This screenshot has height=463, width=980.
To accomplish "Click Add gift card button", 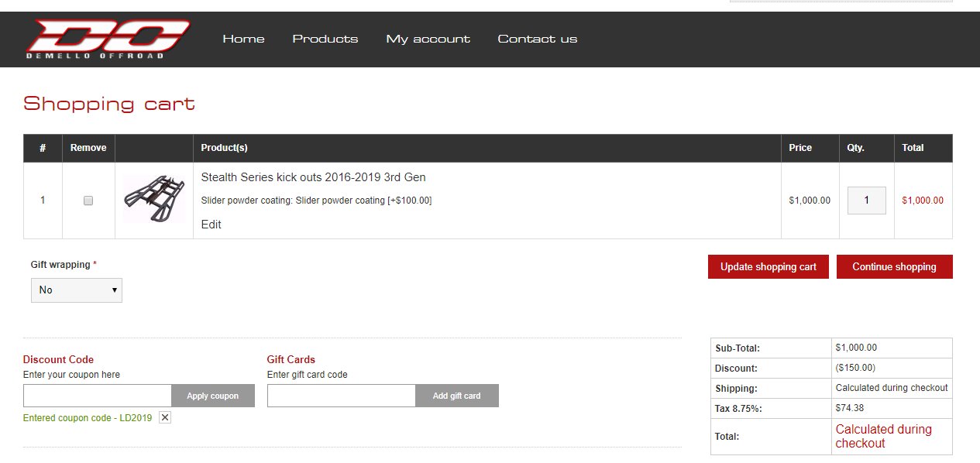I will [457, 396].
